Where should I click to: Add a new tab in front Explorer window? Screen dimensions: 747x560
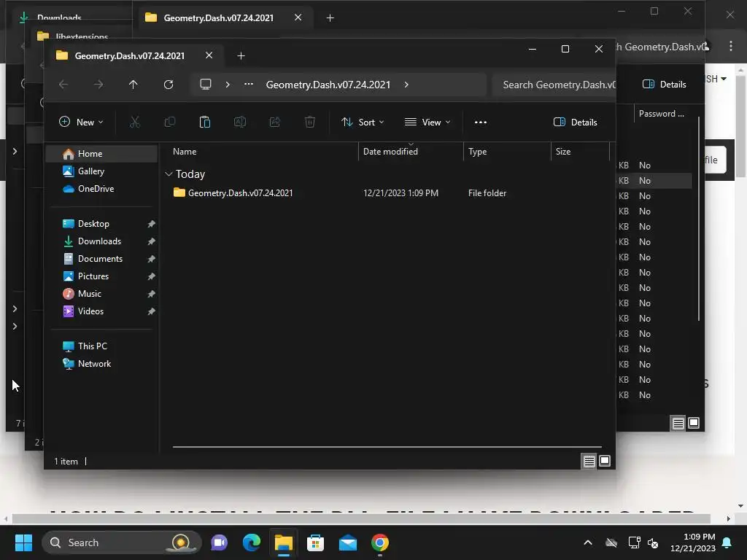coord(241,56)
